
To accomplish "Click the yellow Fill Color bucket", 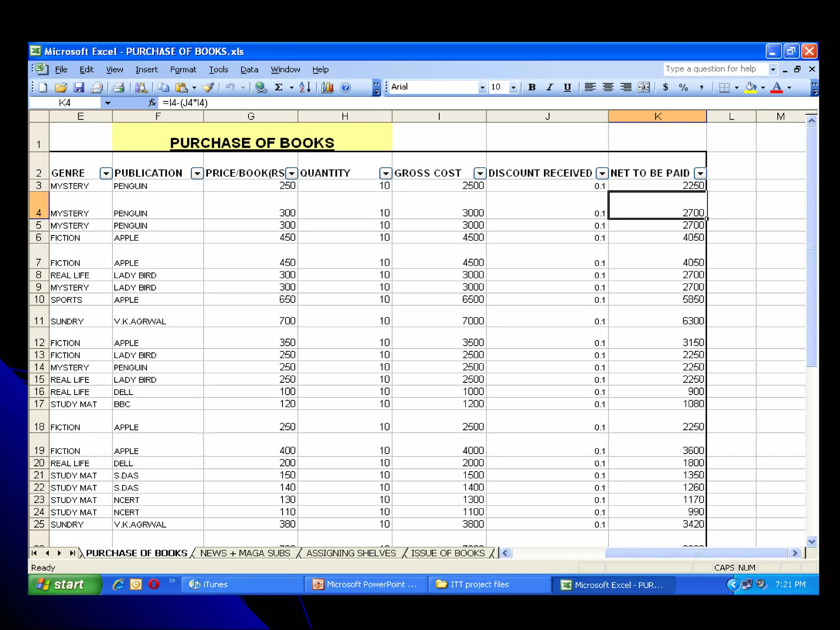I will 751,87.
